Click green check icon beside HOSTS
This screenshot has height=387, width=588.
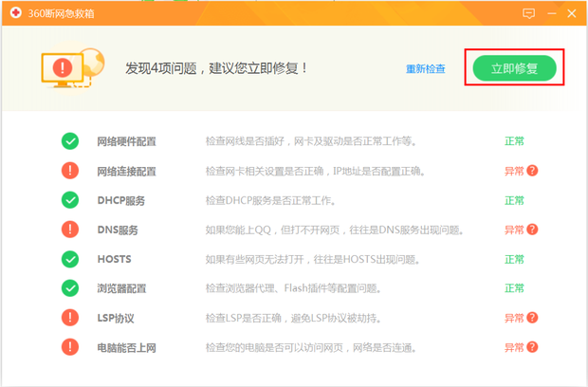click(70, 259)
